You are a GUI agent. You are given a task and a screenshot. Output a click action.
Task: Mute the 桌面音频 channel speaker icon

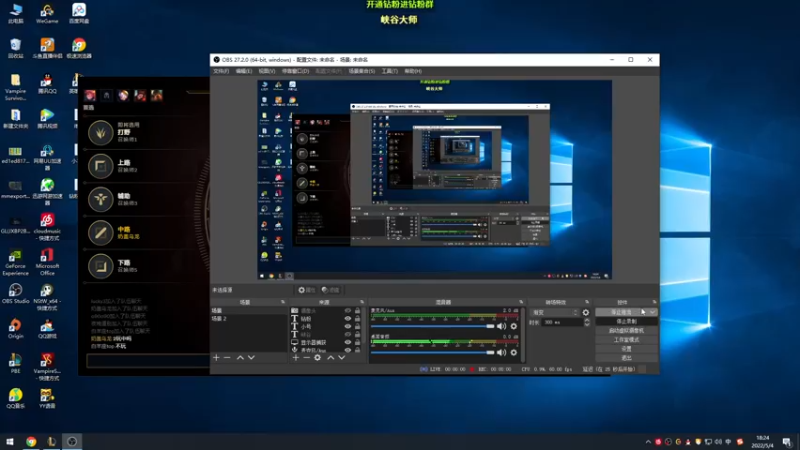502,352
